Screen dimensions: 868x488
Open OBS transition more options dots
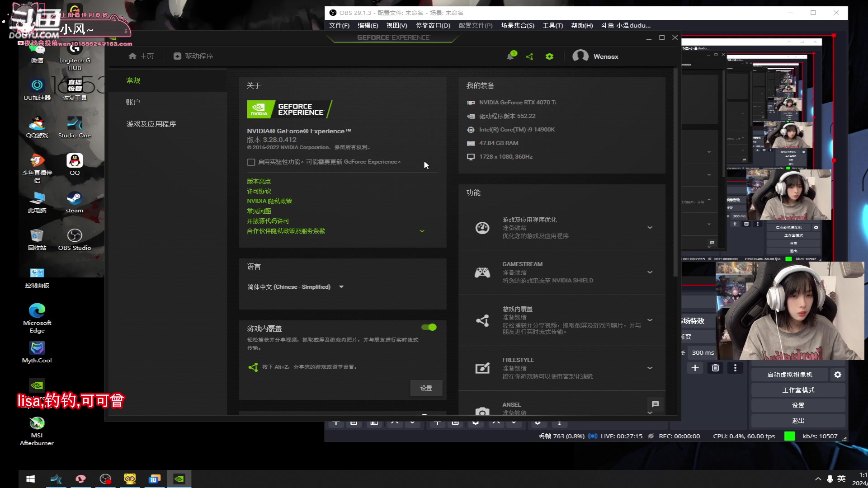click(x=735, y=368)
